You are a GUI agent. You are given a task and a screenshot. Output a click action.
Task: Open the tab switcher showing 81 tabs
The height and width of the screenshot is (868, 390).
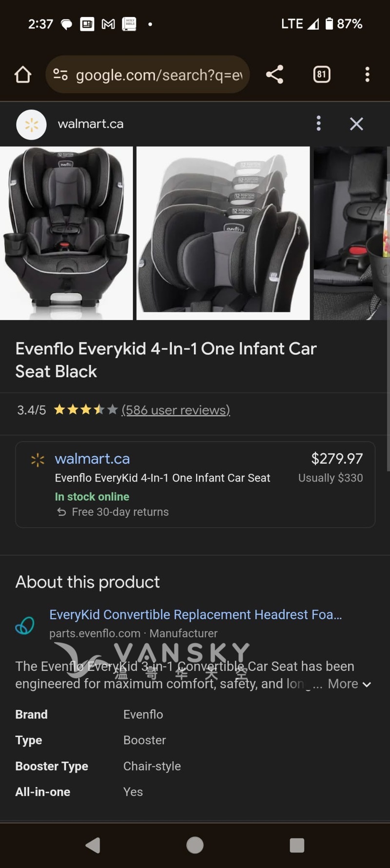321,75
